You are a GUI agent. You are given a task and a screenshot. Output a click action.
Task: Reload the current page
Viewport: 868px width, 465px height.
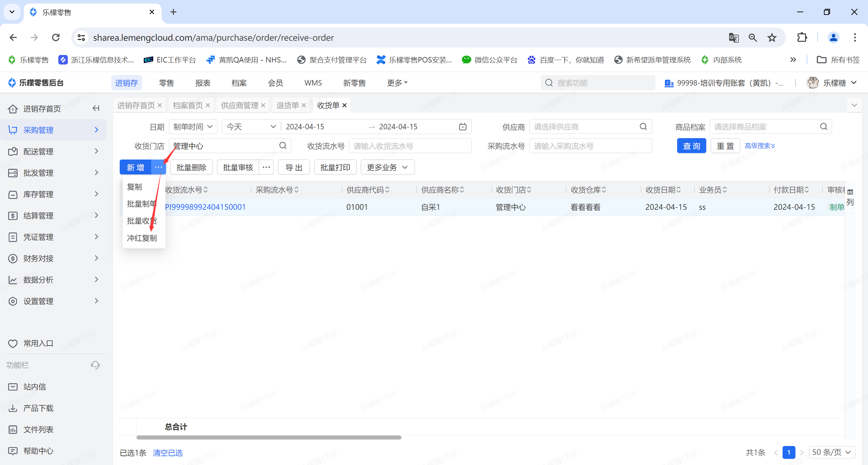click(x=56, y=38)
